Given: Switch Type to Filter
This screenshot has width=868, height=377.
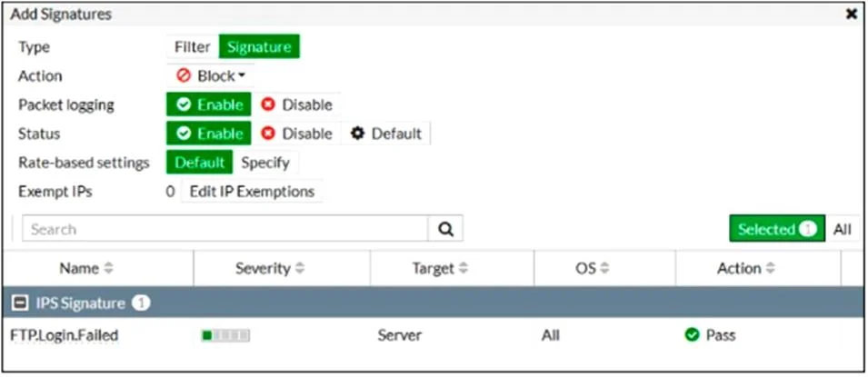Looking at the screenshot, I should click(192, 46).
